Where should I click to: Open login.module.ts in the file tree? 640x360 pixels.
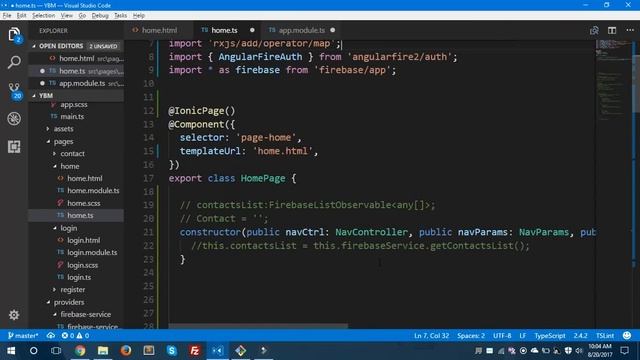tap(92, 252)
